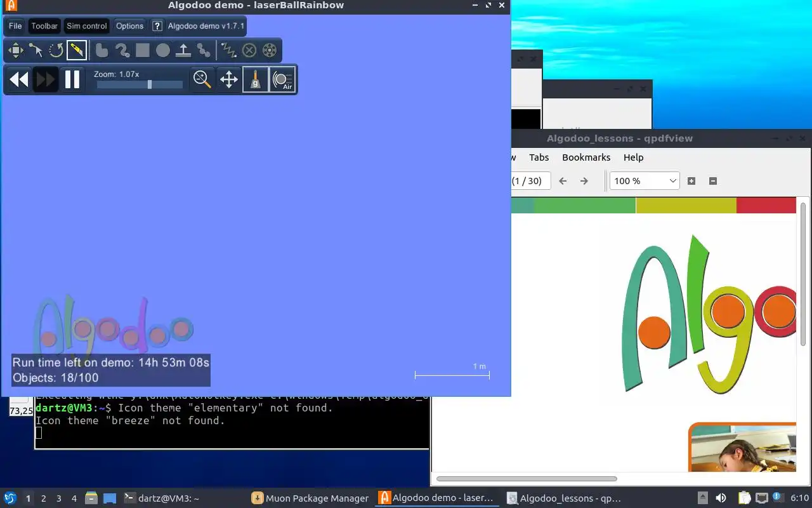Switch to Algodoo_lessons qpdfview task
812x508 pixels.
pos(564,498)
